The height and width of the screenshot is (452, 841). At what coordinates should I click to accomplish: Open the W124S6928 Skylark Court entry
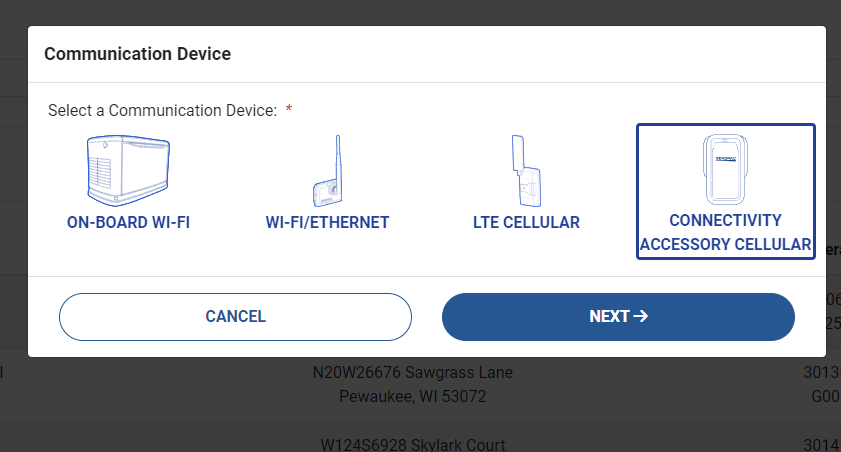coord(412,444)
